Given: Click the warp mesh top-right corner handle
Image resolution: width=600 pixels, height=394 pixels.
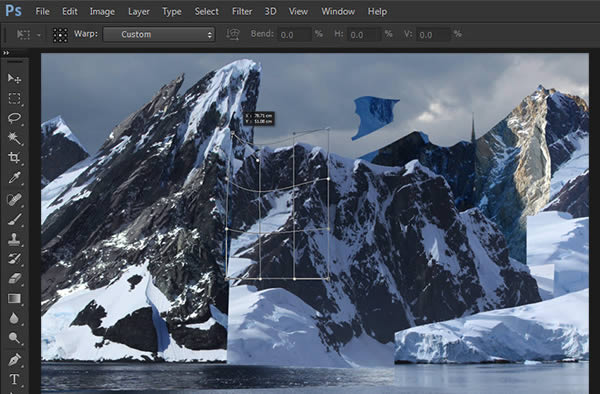Looking at the screenshot, I should (328, 129).
